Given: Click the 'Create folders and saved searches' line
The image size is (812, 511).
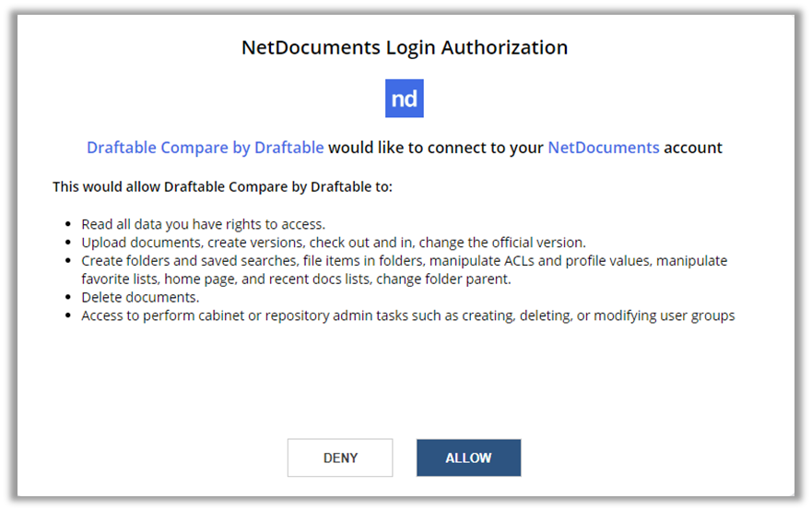Looking at the screenshot, I should pyautogui.click(x=404, y=261).
